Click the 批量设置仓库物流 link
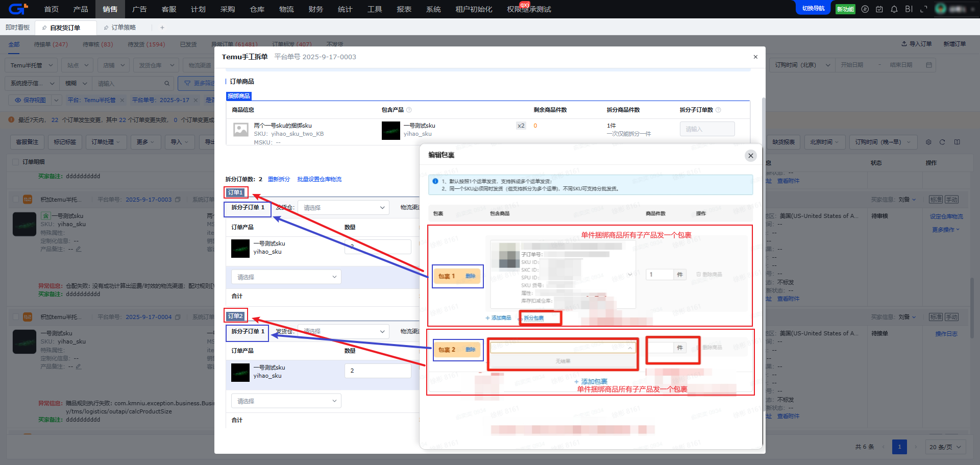 [320, 179]
